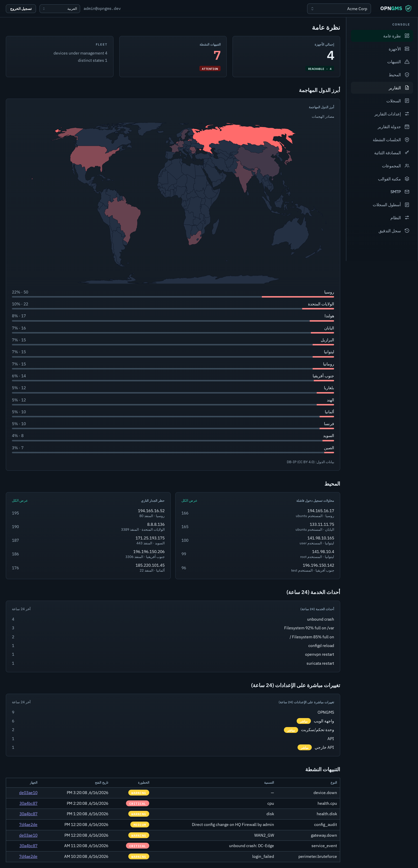418x868 pixels.
Task: Click the تاريخ الفتح column header
Action: point(102,782)
